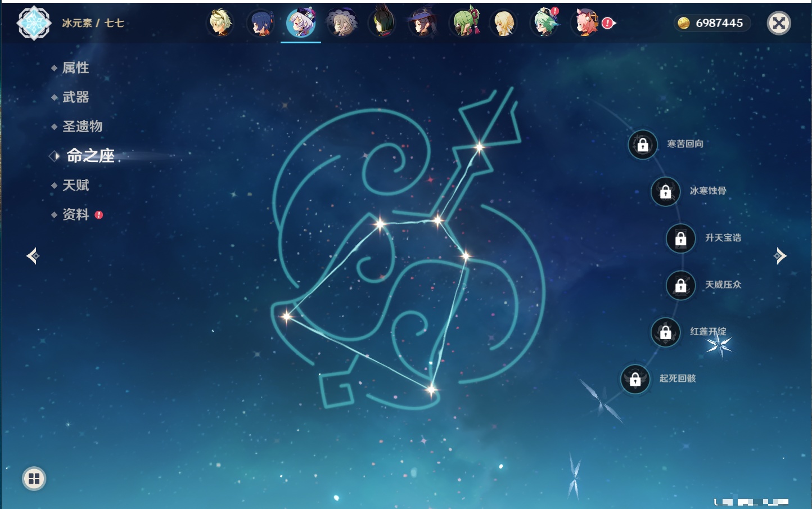Click the red alert arrow beside Diona's avatar
Screen dimensions: 812x509
click(609, 23)
